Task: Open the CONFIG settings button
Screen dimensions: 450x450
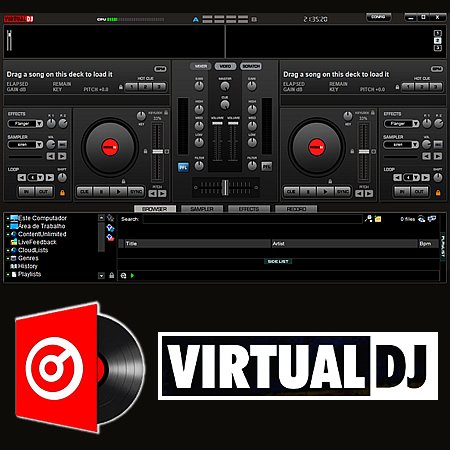Action: pyautogui.click(x=378, y=17)
